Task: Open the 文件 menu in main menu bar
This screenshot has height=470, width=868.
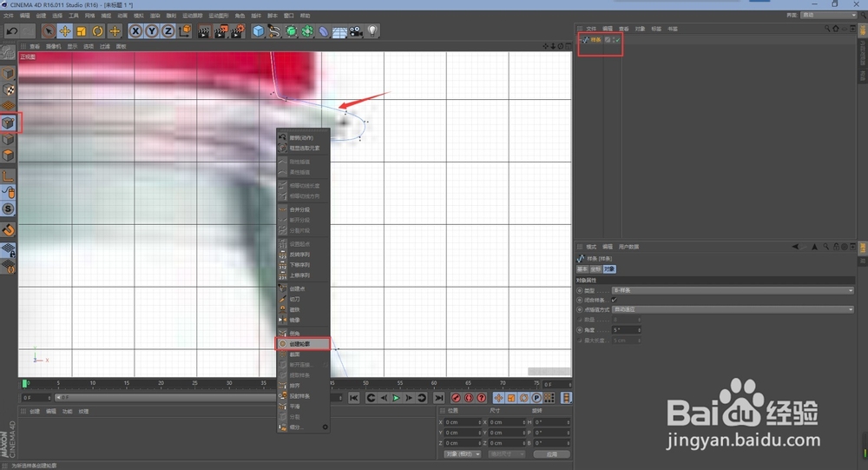Action: pyautogui.click(x=9, y=16)
